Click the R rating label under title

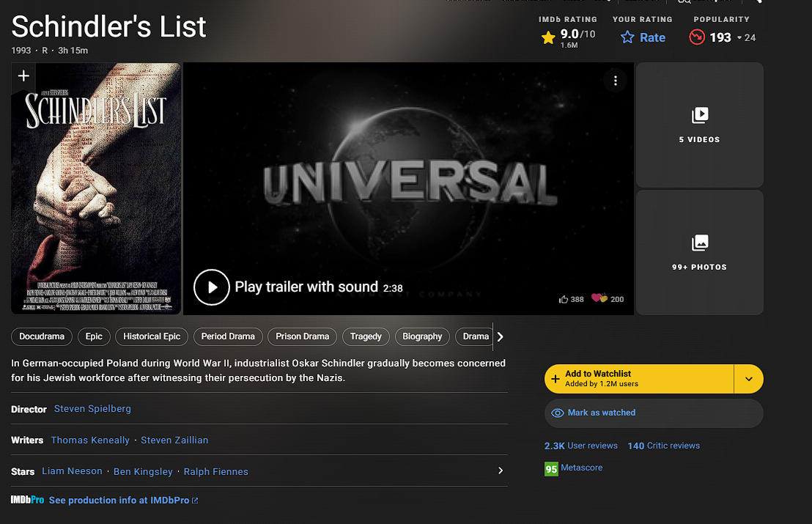click(45, 51)
